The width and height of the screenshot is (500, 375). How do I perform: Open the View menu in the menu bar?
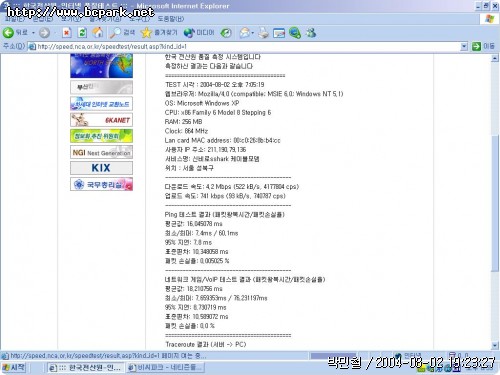coord(71,19)
